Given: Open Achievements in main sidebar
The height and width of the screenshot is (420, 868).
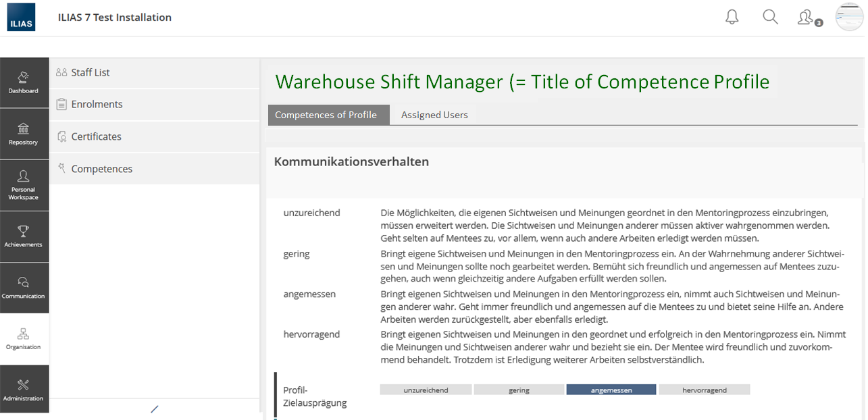Looking at the screenshot, I should pyautogui.click(x=24, y=236).
